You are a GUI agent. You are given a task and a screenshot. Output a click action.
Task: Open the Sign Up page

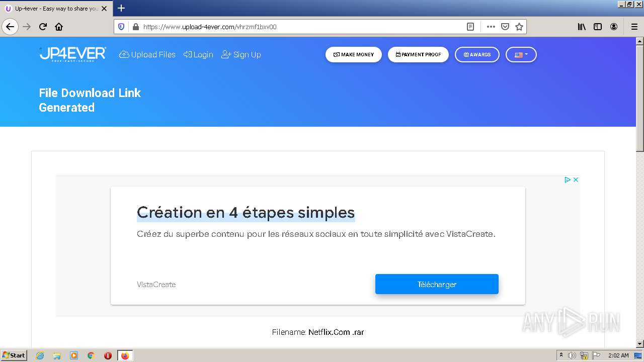pyautogui.click(x=241, y=54)
